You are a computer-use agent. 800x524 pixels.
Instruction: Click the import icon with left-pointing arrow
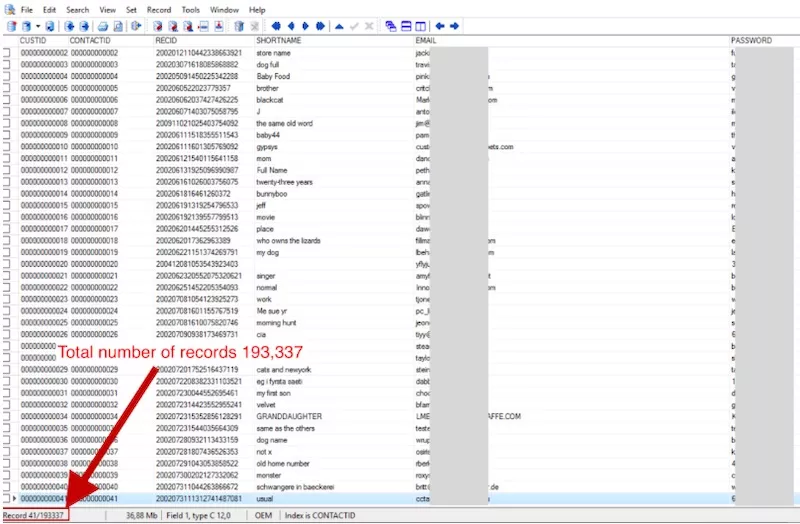click(69, 26)
